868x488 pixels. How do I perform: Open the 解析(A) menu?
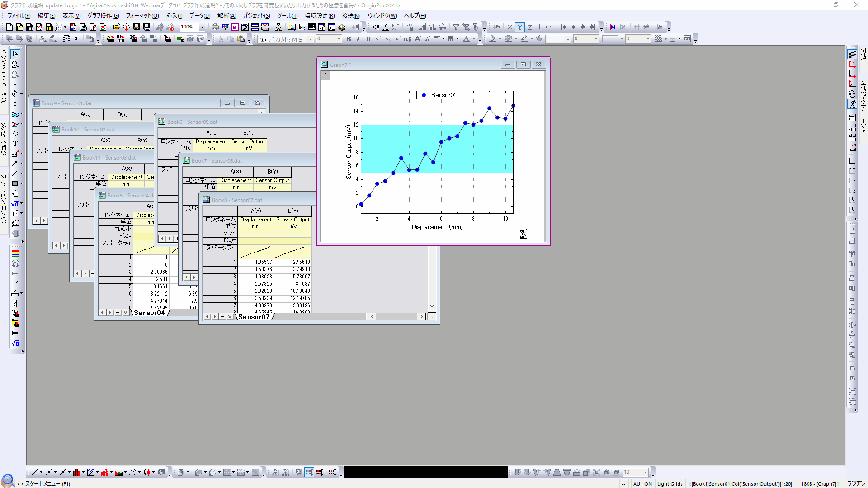[226, 15]
